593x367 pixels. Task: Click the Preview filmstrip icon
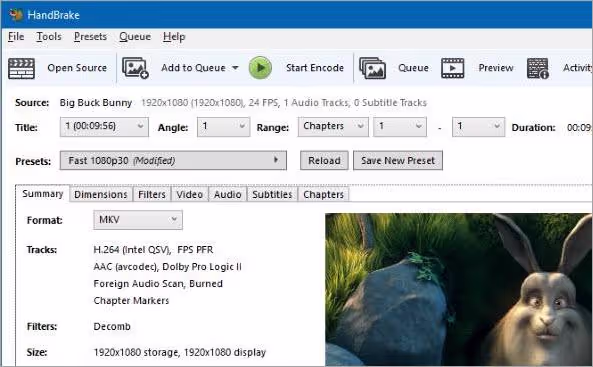[x=453, y=68]
